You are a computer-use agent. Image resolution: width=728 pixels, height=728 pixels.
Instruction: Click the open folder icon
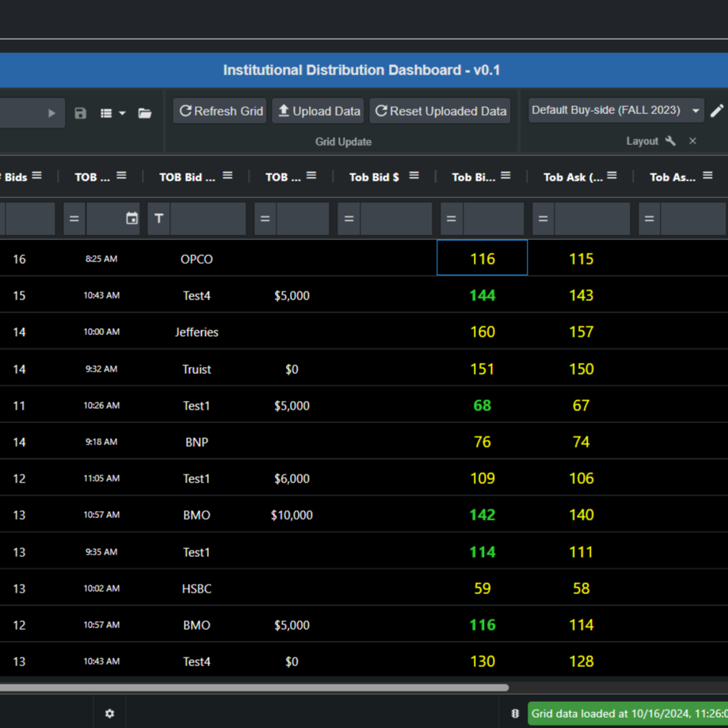coord(145,112)
